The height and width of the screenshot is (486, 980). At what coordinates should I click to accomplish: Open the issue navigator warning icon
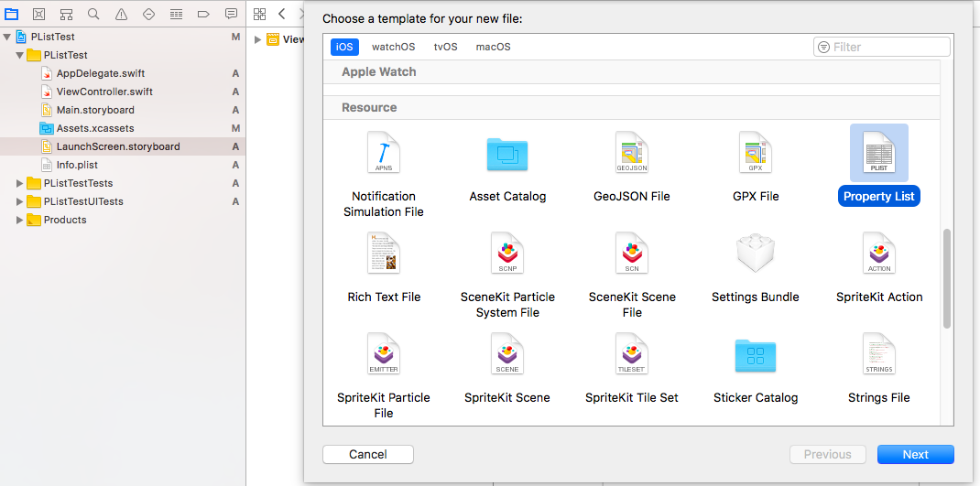(121, 14)
